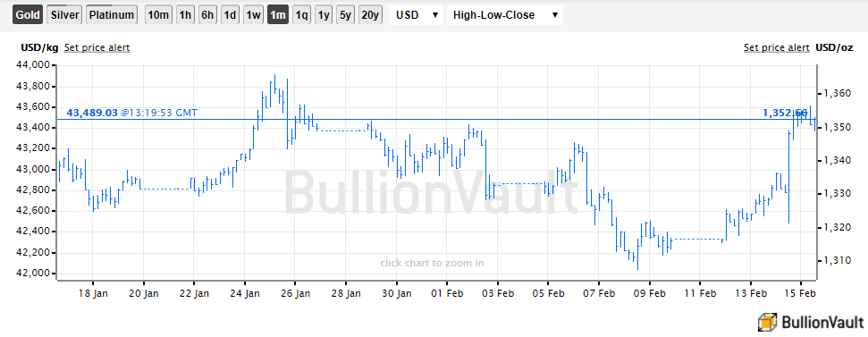Click right Set price alert link near USD/oz
This screenshot has height=337, width=868.
[x=776, y=47]
